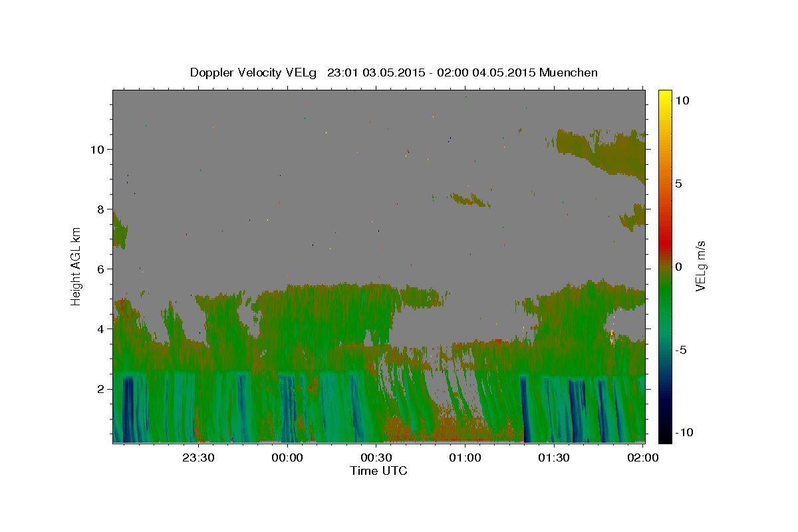
Task: Click the start date '03.05.2015' in the title
Action: [392, 72]
